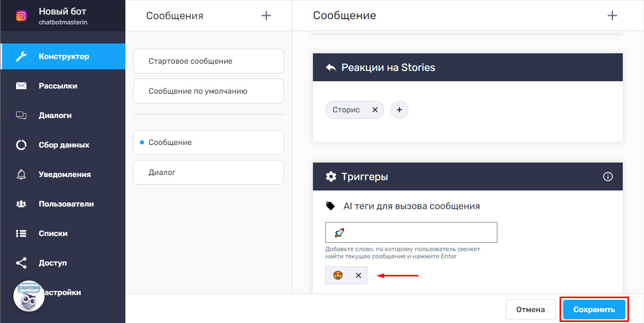Remove the Сторис tag with its X
The width and height of the screenshot is (644, 323).
pos(375,110)
